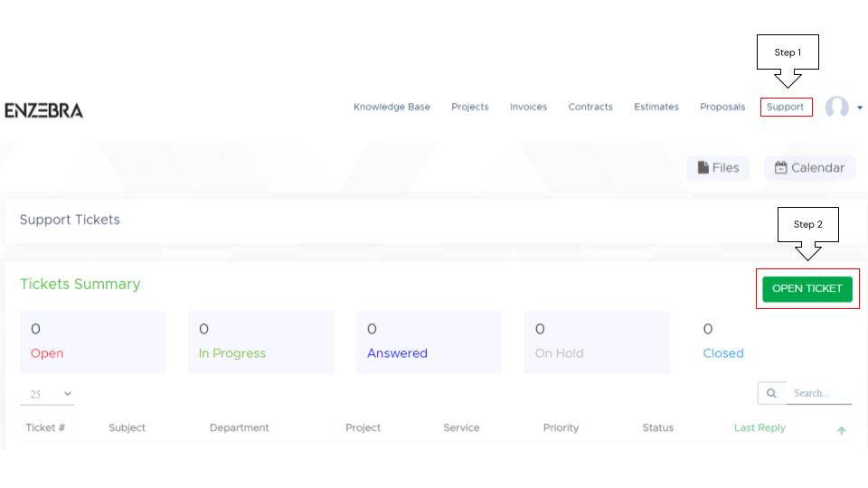Filter tickets by In Progress status
Screen dimensions: 868x488
point(232,353)
